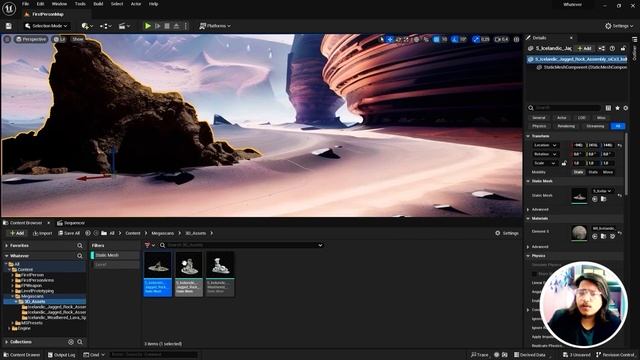
Task: Click the Element 0 material thumbnail
Action: coord(579,233)
